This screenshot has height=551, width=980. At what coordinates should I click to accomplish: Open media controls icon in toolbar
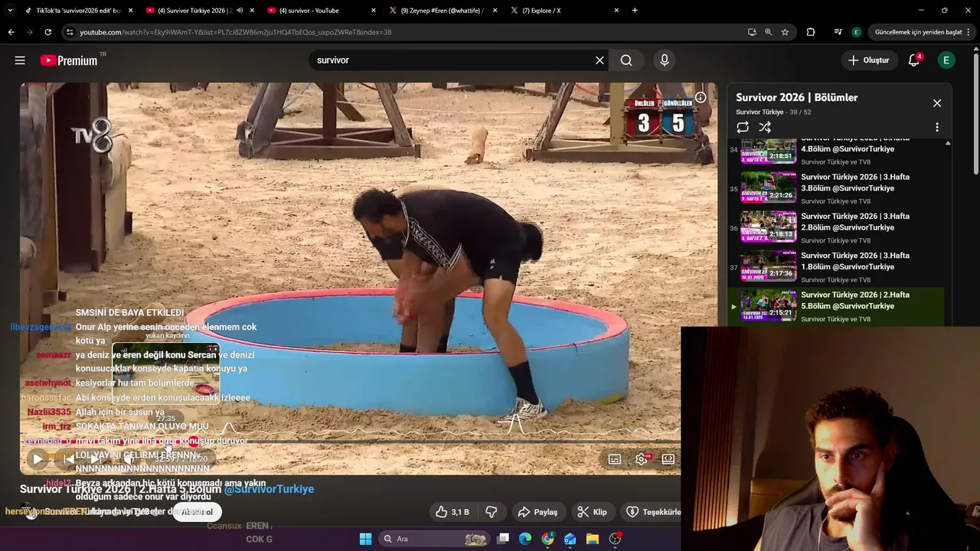click(x=838, y=32)
